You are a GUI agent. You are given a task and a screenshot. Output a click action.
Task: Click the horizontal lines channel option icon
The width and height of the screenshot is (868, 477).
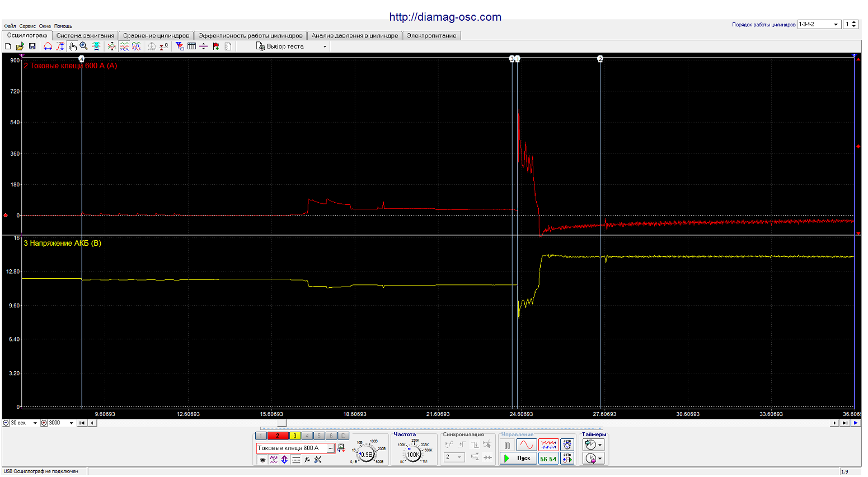(x=296, y=460)
